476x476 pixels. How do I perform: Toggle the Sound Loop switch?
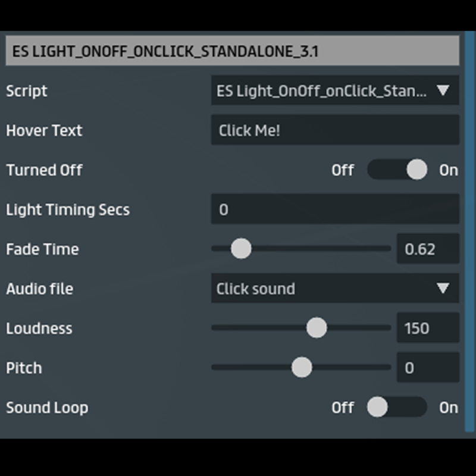click(x=397, y=407)
